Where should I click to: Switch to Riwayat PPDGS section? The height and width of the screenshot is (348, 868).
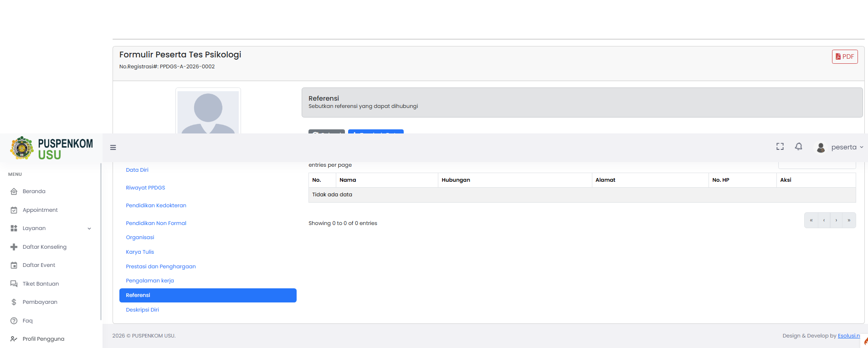coord(145,188)
